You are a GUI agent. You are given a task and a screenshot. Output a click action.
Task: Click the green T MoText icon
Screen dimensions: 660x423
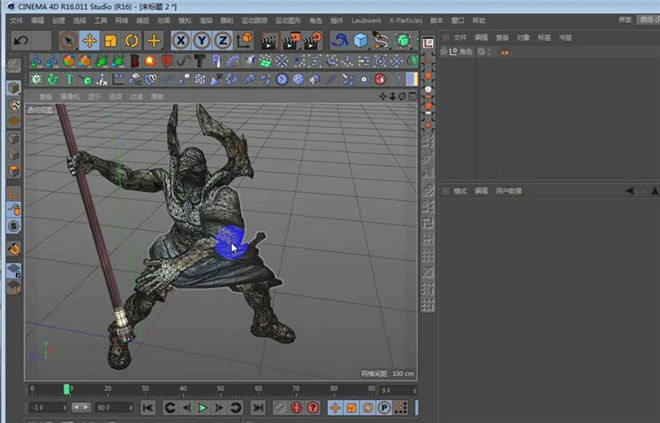(69, 79)
